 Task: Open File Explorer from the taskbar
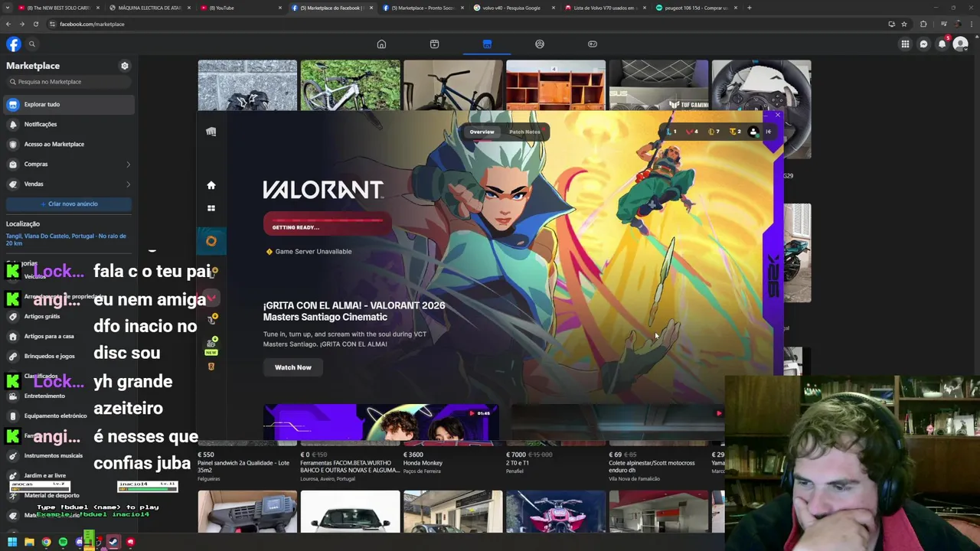[29, 542]
